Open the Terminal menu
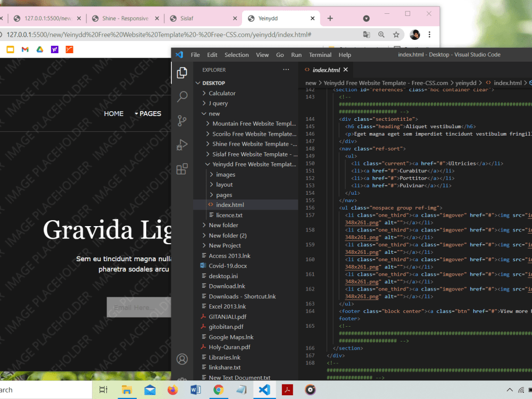 [320, 55]
